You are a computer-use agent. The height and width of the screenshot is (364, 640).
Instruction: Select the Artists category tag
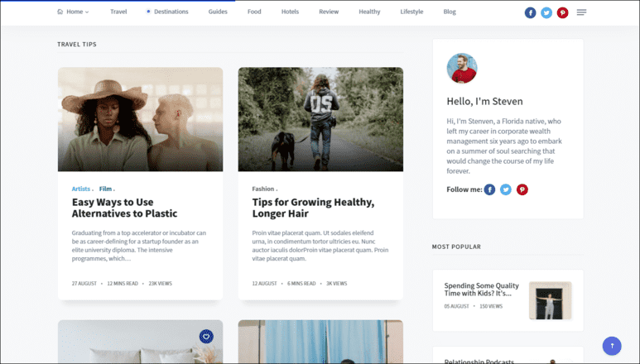coord(81,189)
